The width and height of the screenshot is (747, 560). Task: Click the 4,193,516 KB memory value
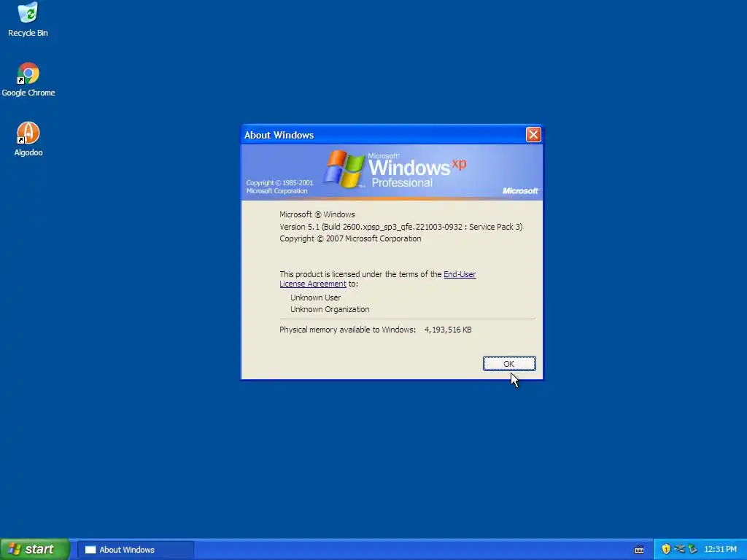coord(448,330)
